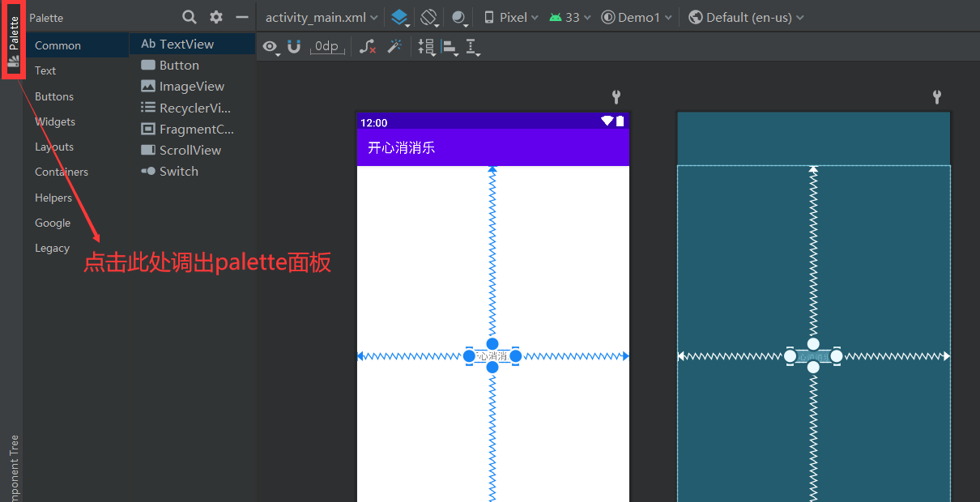Open the pack widgets tool menu

426,47
